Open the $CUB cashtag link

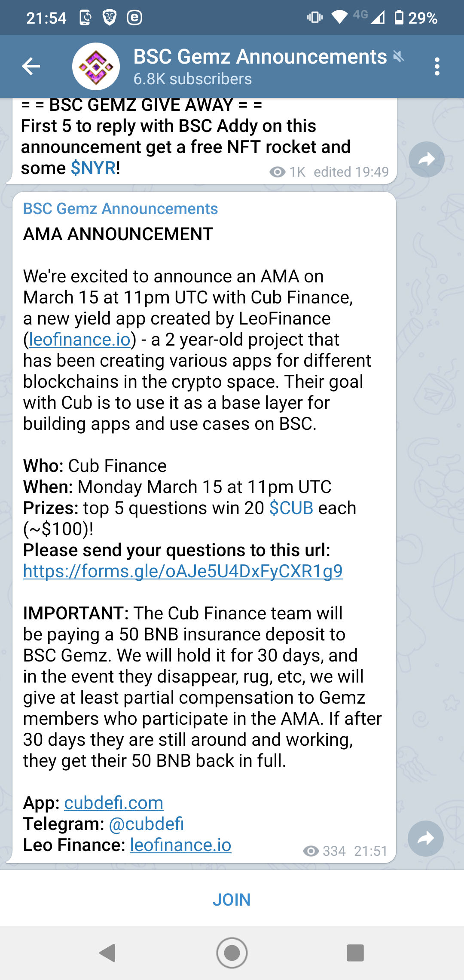point(291,508)
